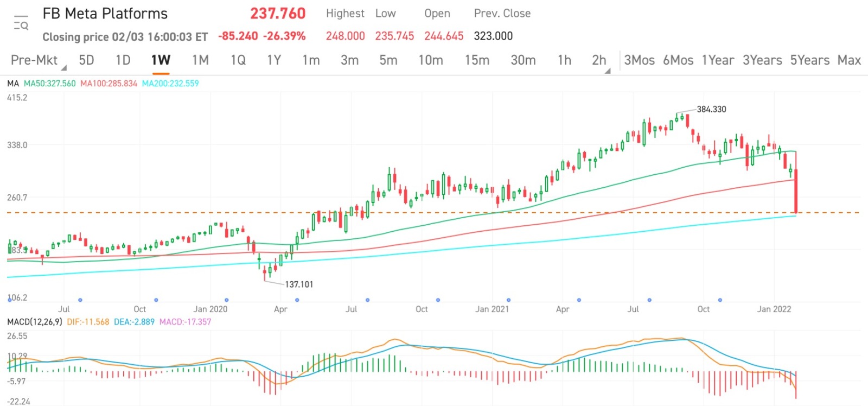
Task: Click the MA100:285.834 legend value
Action: (x=109, y=84)
